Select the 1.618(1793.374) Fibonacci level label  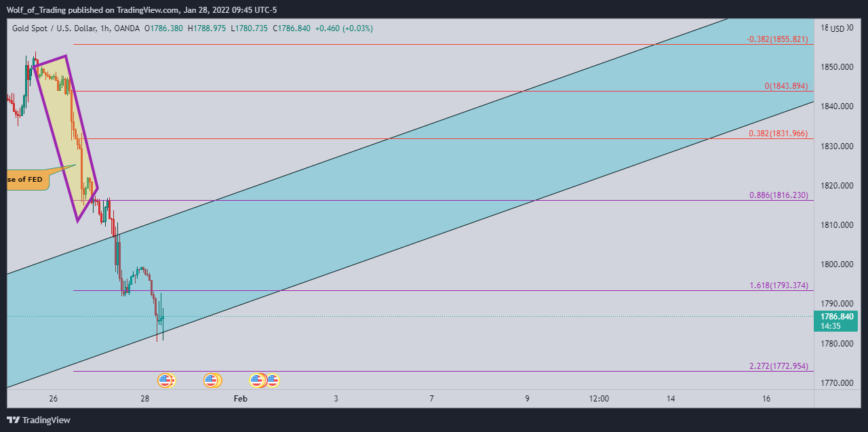pos(778,286)
